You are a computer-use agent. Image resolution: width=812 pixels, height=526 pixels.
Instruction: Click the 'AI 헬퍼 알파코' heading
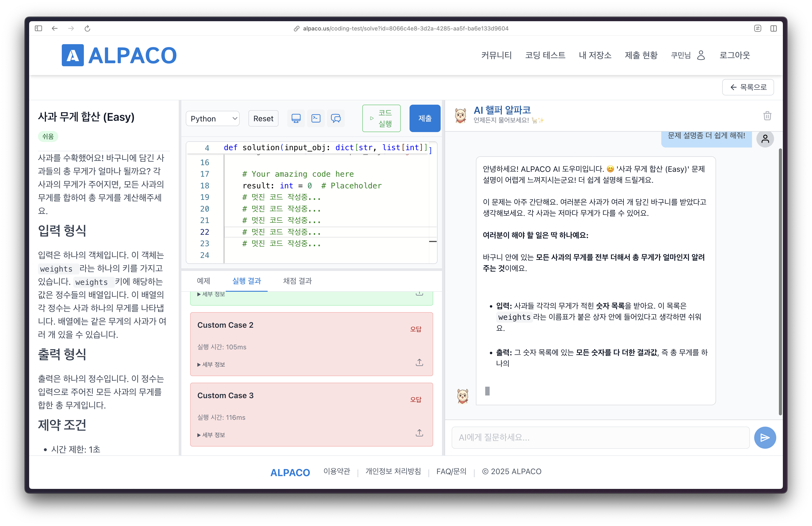click(502, 110)
